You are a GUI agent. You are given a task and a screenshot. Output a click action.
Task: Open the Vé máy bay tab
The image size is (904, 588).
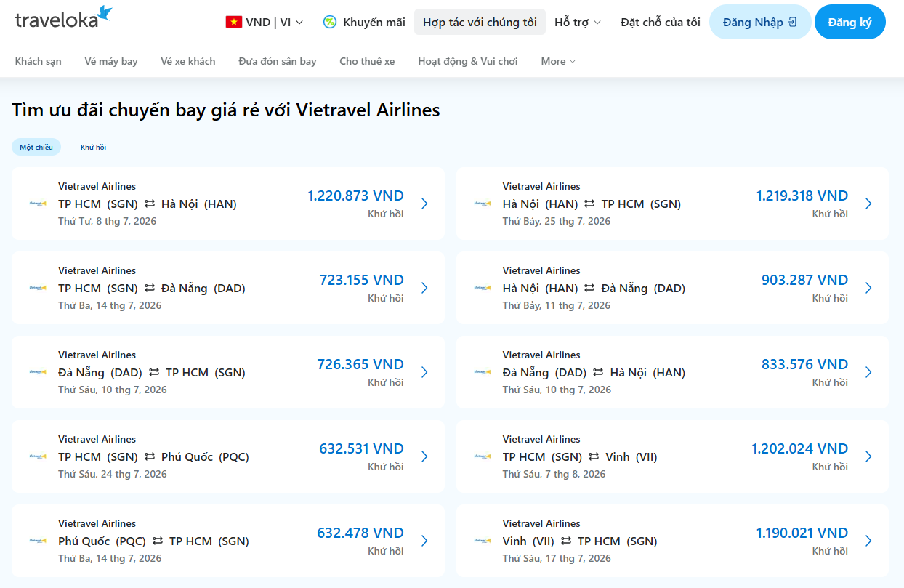(111, 61)
